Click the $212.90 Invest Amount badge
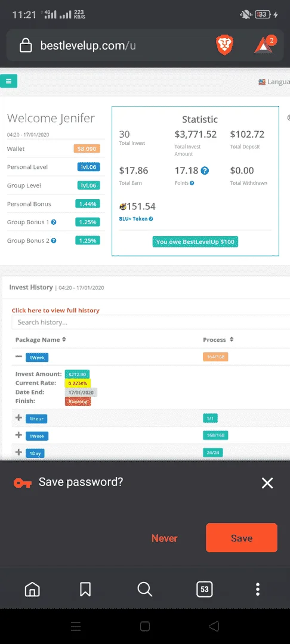This screenshot has width=290, height=644. [x=77, y=374]
